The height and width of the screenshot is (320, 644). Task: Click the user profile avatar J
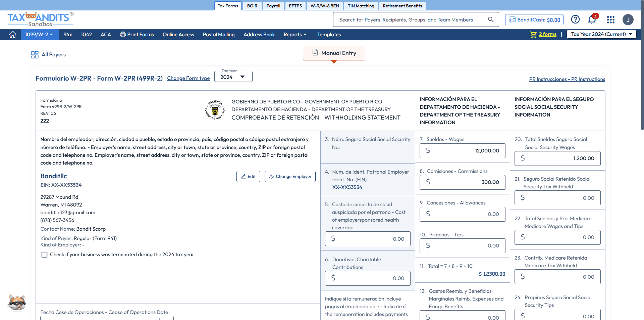628,20
